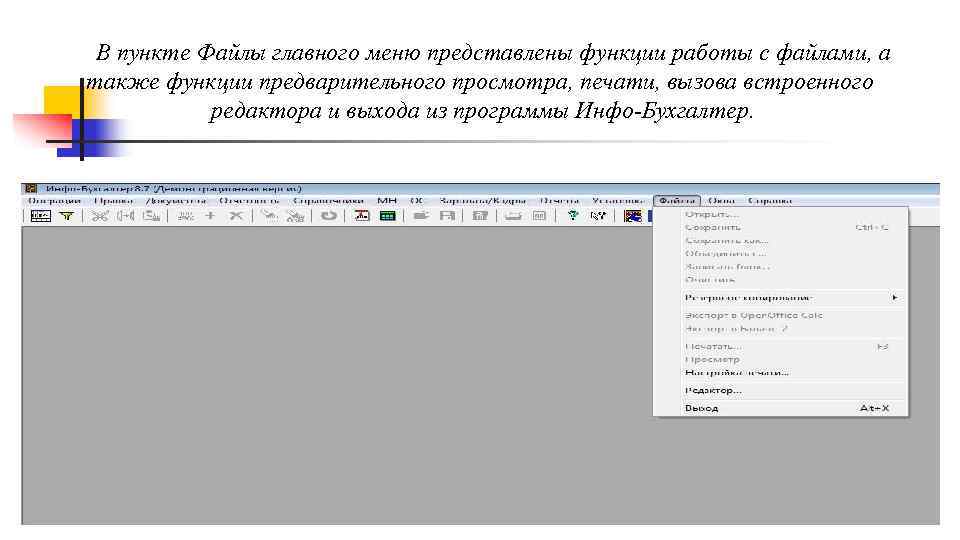Open the Отчетность menu
The width and height of the screenshot is (960, 540).
point(249,200)
